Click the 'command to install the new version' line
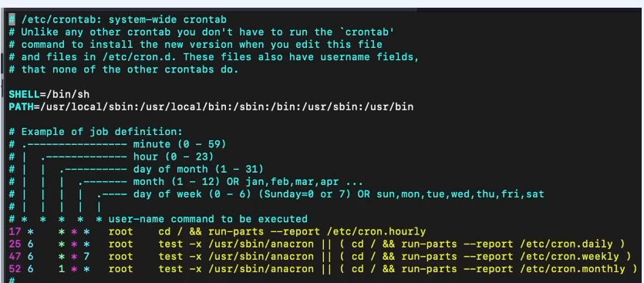The width and height of the screenshot is (644, 283). pyautogui.click(x=195, y=45)
